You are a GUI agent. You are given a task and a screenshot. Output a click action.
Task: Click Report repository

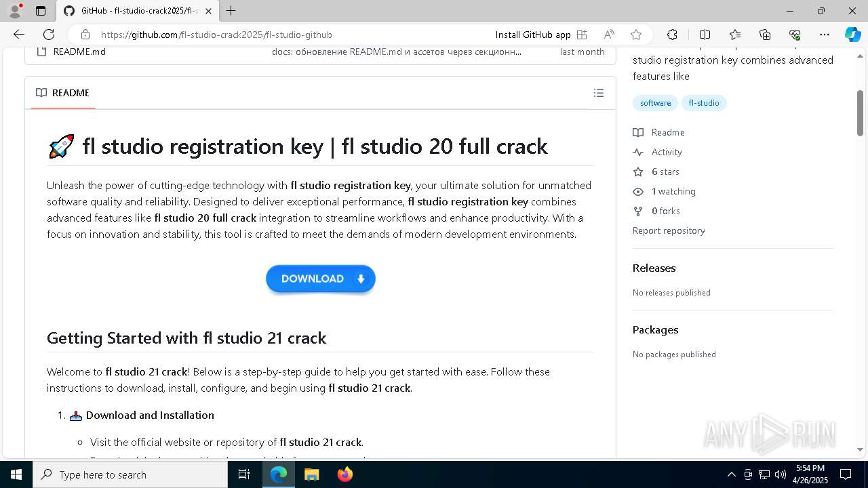pos(669,230)
